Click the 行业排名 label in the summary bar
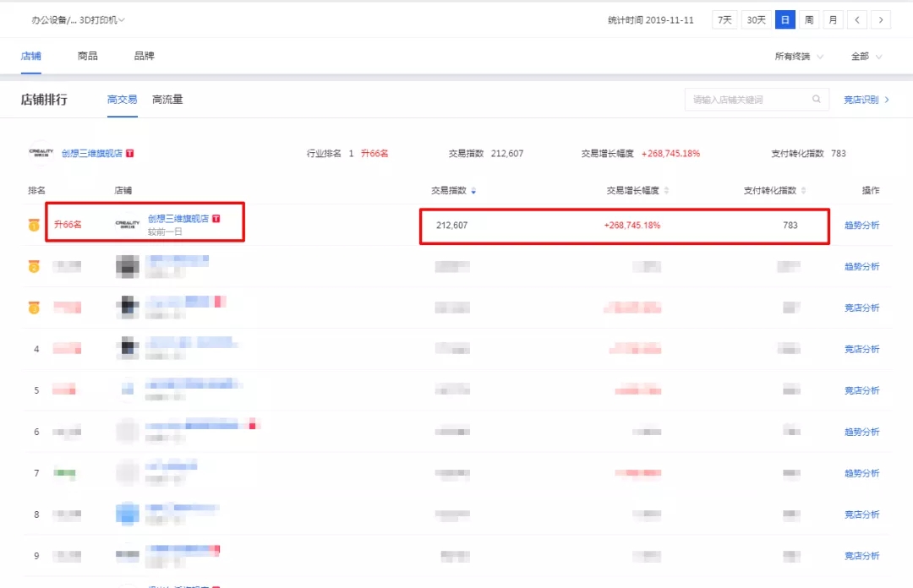 [324, 153]
